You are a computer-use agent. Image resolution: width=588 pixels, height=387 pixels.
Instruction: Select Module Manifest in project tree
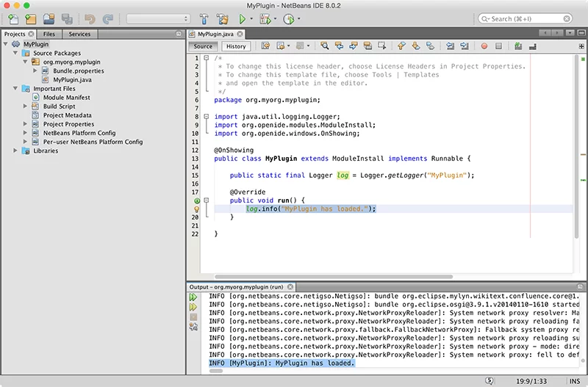pyautogui.click(x=66, y=98)
